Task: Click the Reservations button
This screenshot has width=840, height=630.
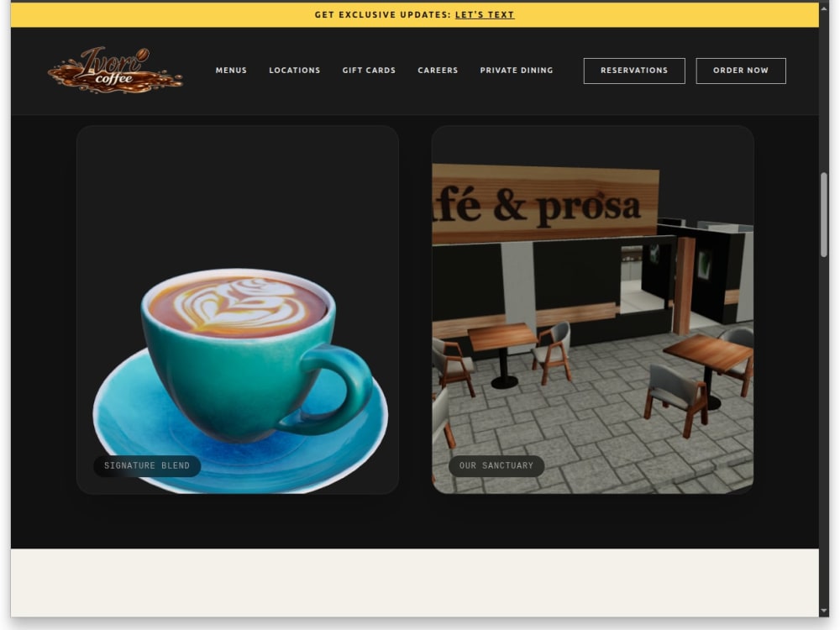Action: (634, 71)
